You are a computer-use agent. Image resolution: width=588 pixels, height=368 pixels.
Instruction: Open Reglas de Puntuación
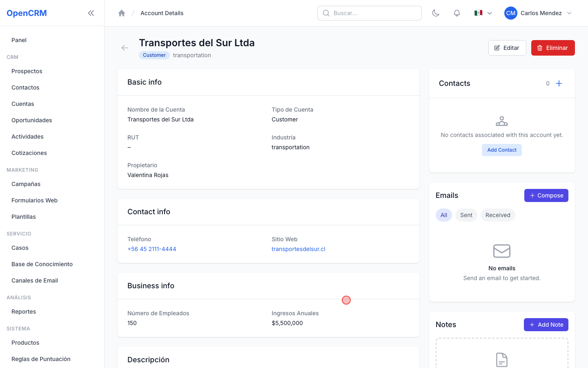coord(52,359)
